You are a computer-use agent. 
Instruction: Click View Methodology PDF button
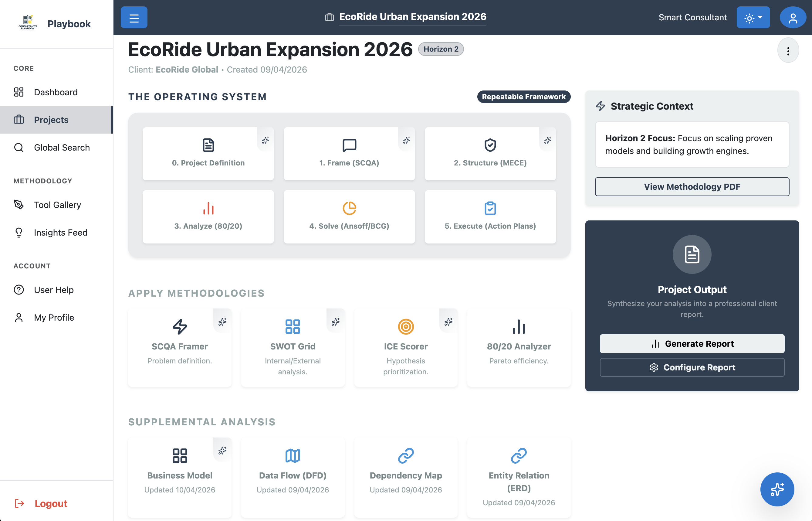click(692, 187)
